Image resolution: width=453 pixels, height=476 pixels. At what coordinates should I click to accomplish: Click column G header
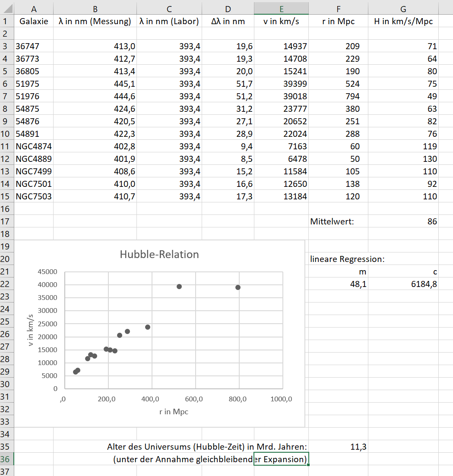pos(403,9)
